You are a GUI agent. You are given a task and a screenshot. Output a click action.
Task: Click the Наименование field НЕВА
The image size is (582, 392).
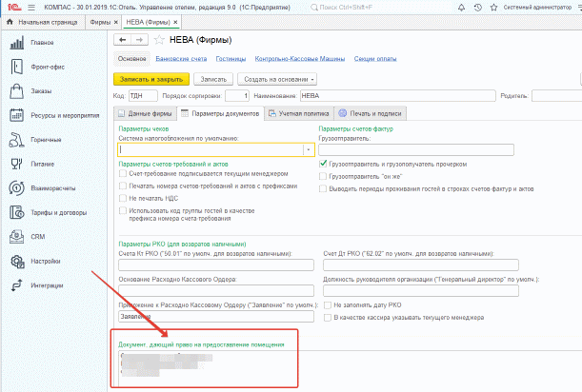[x=398, y=96]
